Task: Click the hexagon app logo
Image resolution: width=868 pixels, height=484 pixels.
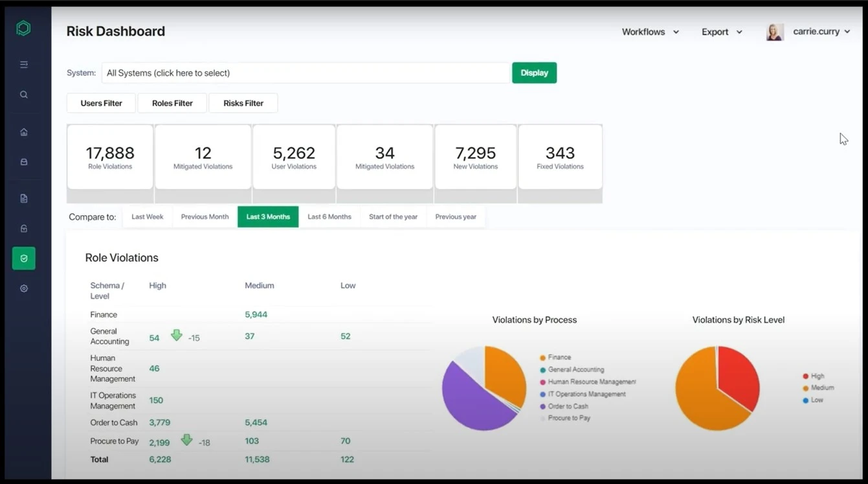Action: 23,28
